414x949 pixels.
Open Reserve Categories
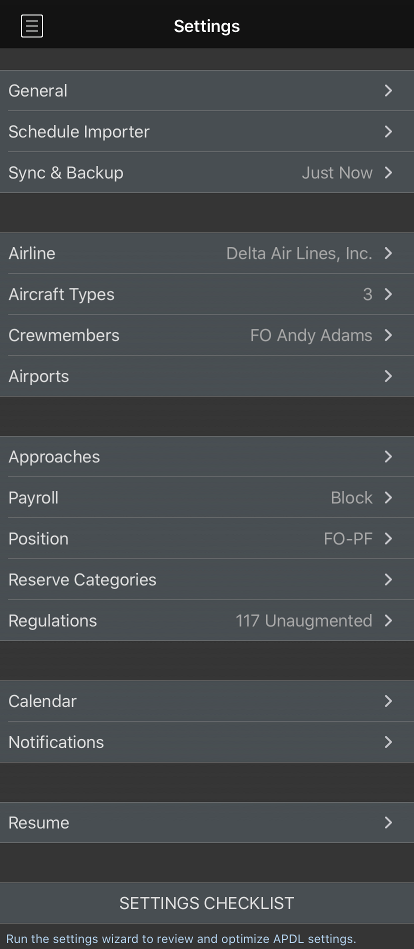click(207, 580)
